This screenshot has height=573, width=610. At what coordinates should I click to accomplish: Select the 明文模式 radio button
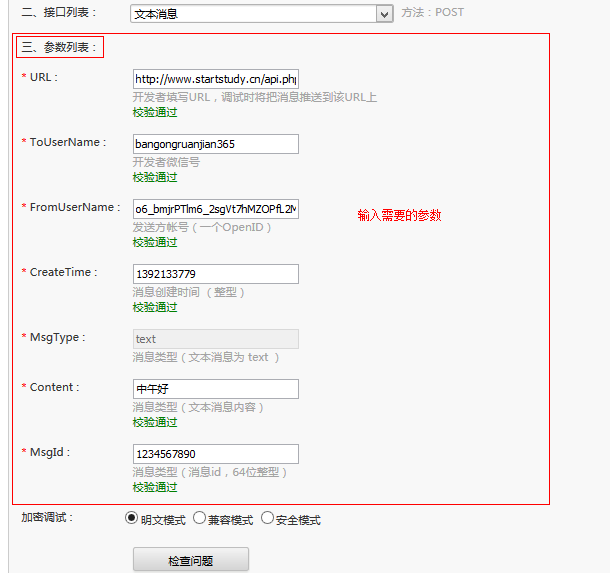(131, 518)
